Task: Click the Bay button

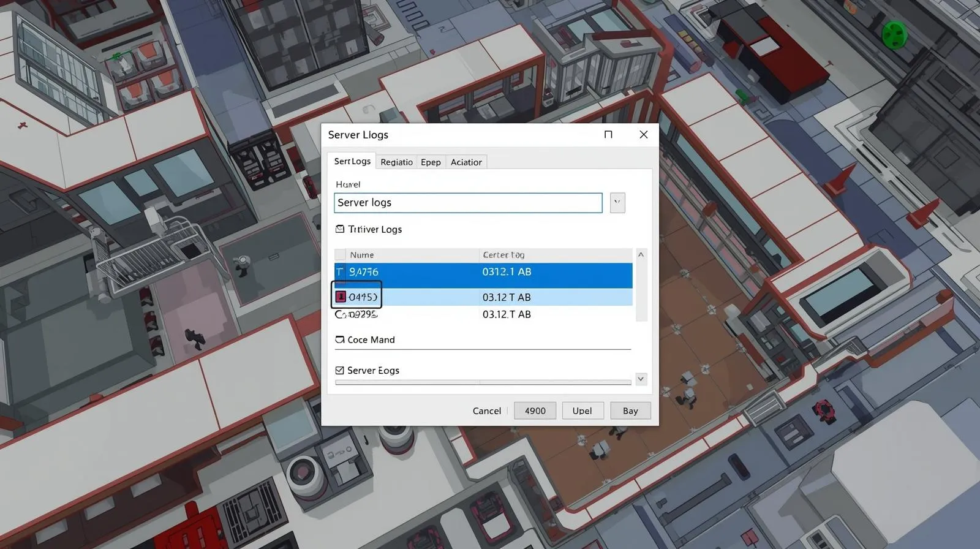Action: pos(630,411)
